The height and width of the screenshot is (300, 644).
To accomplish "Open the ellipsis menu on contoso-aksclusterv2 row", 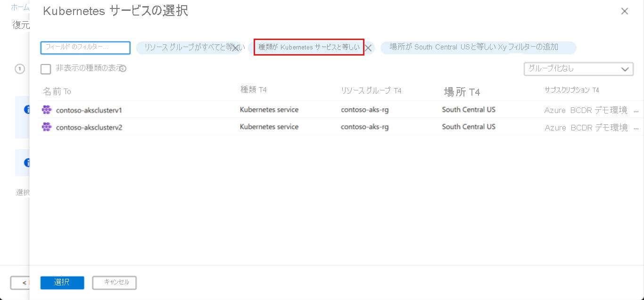I will pos(636,128).
